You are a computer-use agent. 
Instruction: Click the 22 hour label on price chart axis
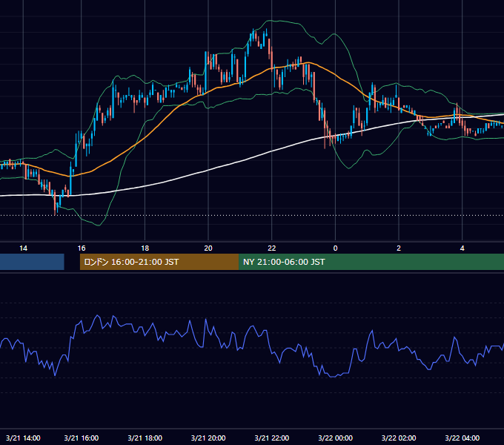tap(272, 248)
